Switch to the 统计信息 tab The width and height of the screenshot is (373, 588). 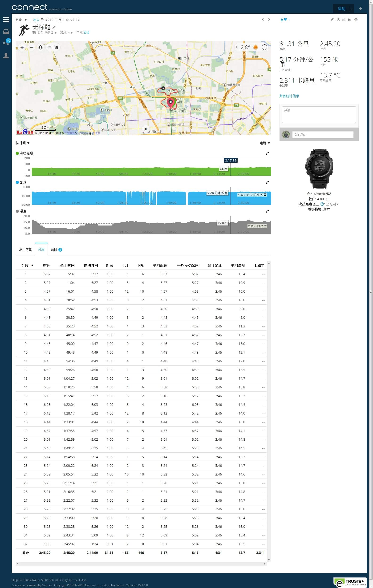(x=25, y=250)
